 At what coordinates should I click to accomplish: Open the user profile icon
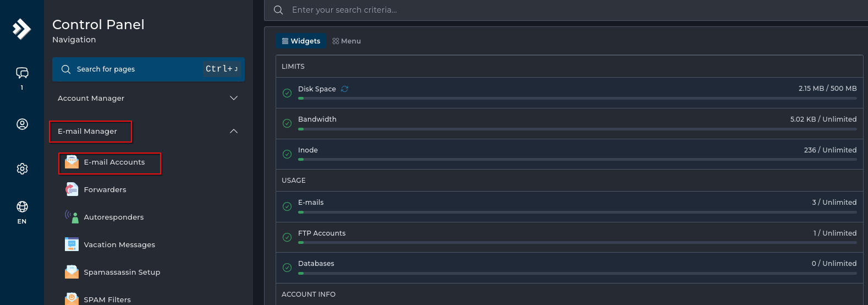tap(22, 124)
